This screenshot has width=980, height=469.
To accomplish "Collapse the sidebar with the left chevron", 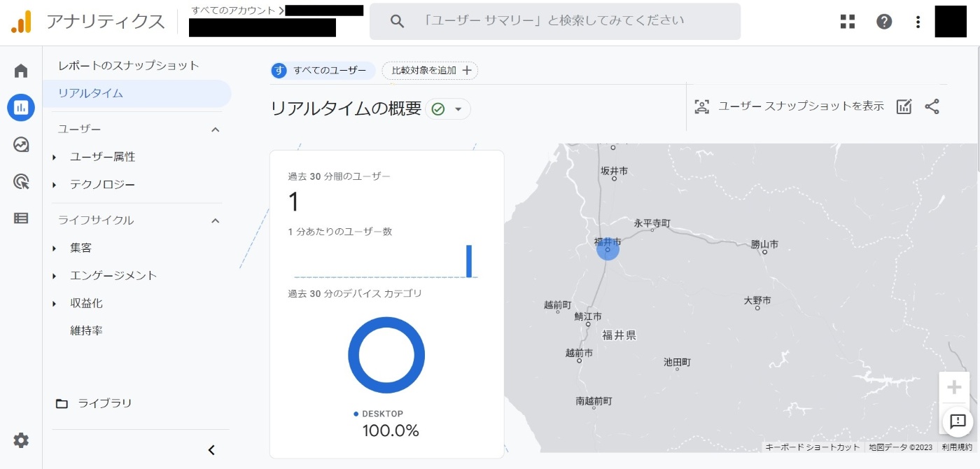I will click(211, 450).
